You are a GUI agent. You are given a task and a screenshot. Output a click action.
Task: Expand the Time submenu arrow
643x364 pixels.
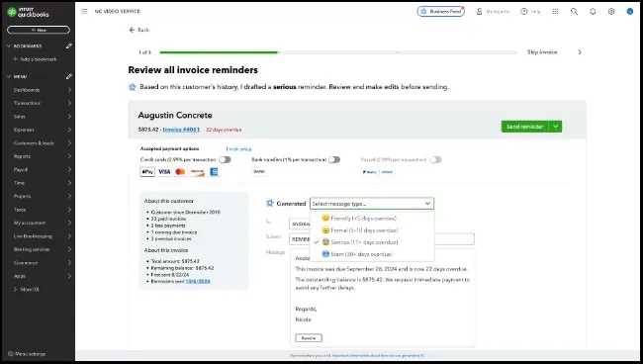[69, 183]
